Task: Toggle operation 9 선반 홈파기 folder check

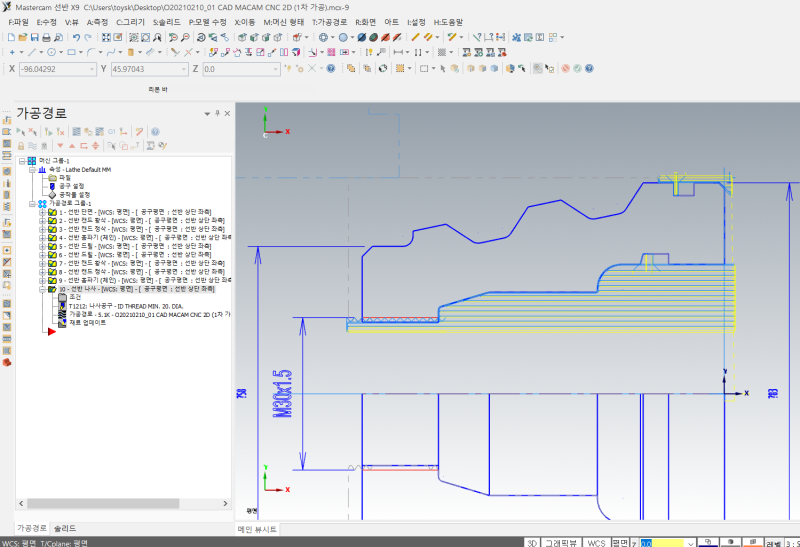Action: (53, 280)
